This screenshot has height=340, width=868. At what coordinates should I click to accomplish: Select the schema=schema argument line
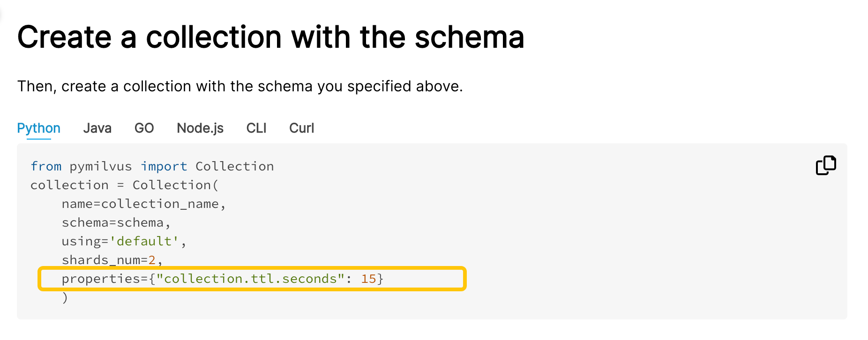116,222
